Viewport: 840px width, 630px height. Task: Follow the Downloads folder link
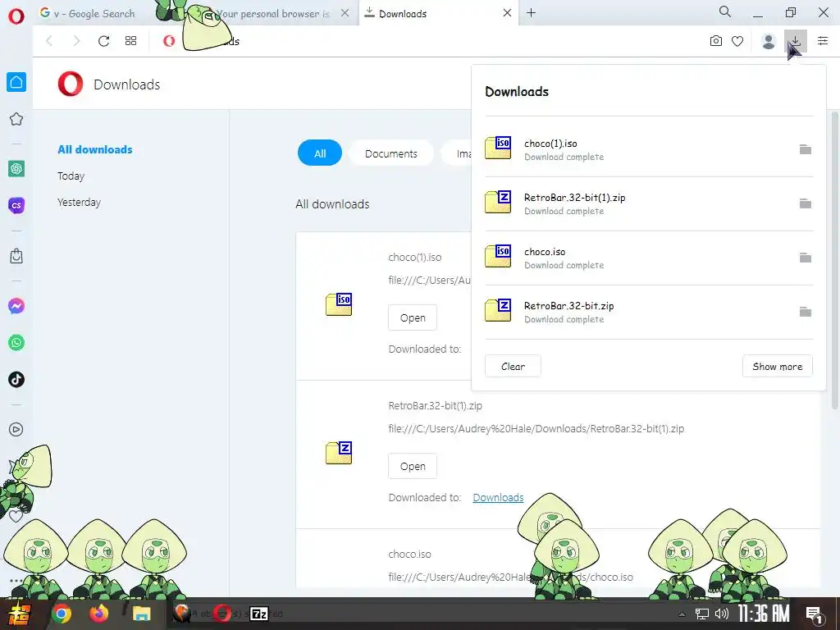tap(498, 498)
